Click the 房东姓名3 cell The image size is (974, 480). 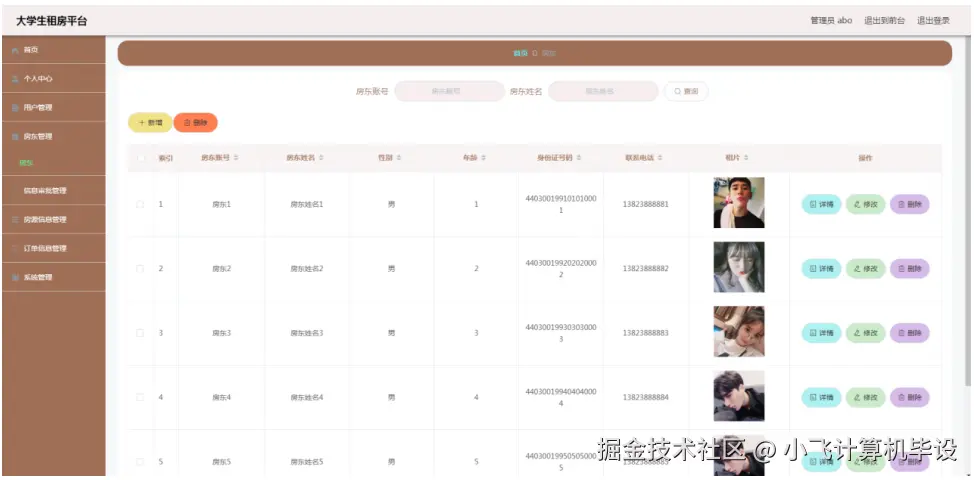tap(307, 333)
